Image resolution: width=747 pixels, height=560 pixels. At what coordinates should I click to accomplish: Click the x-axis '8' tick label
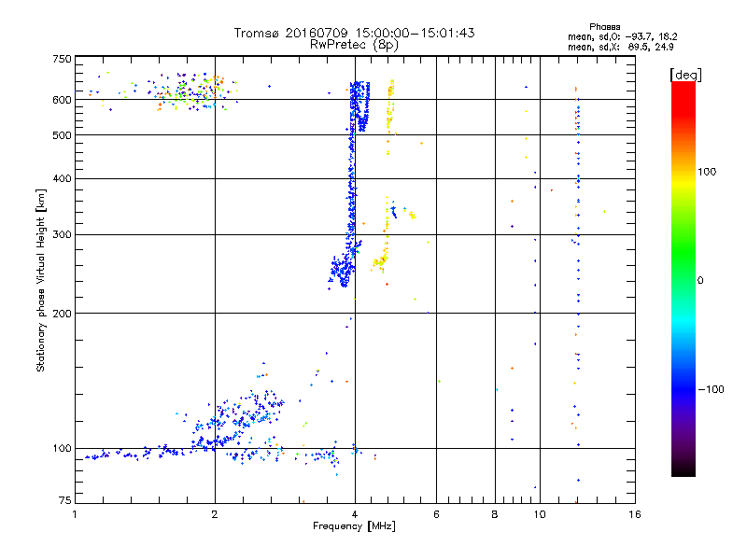495,514
